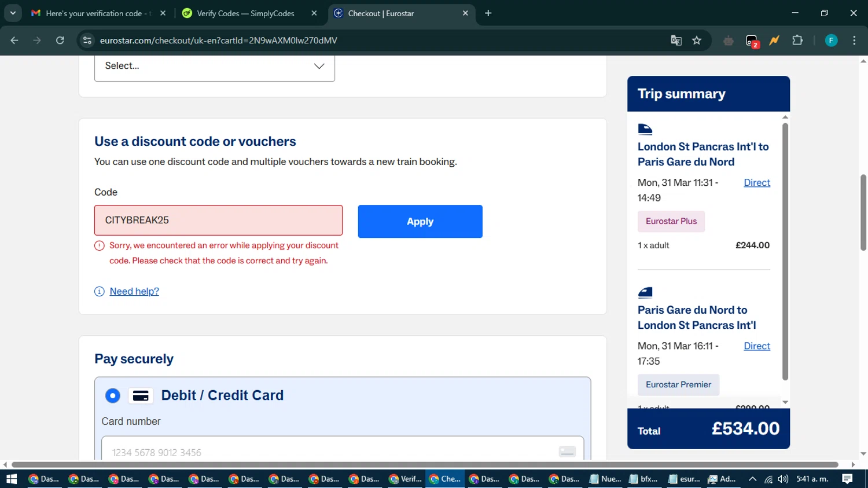Open the Chrome profile avatar F
Screen dimensions: 868x488
(x=831, y=41)
